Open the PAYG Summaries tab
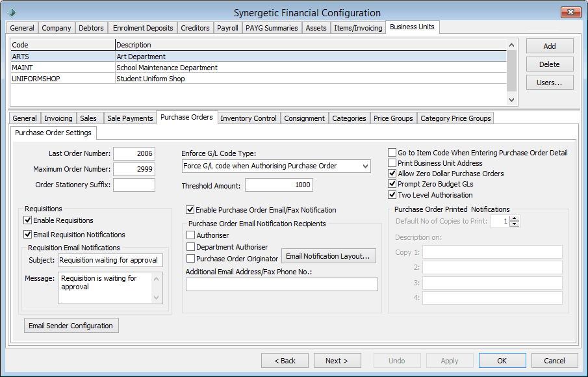The image size is (588, 377). (x=272, y=28)
